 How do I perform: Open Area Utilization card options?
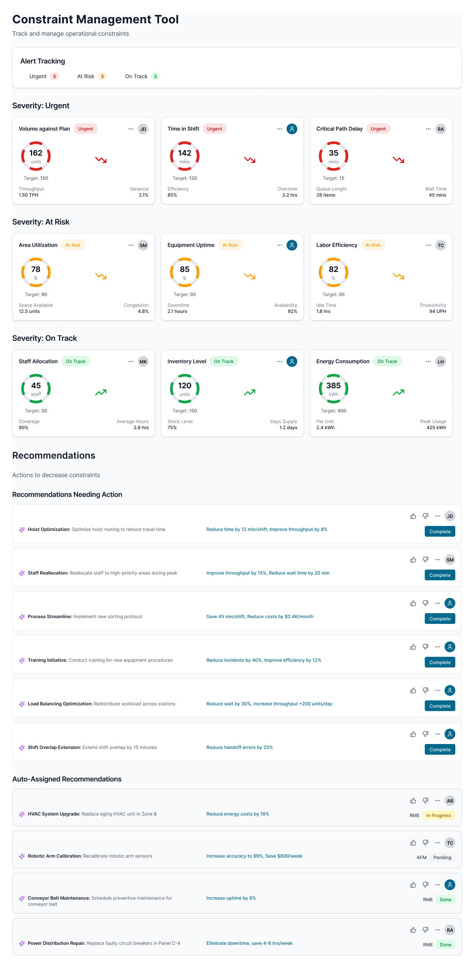pyautogui.click(x=131, y=245)
